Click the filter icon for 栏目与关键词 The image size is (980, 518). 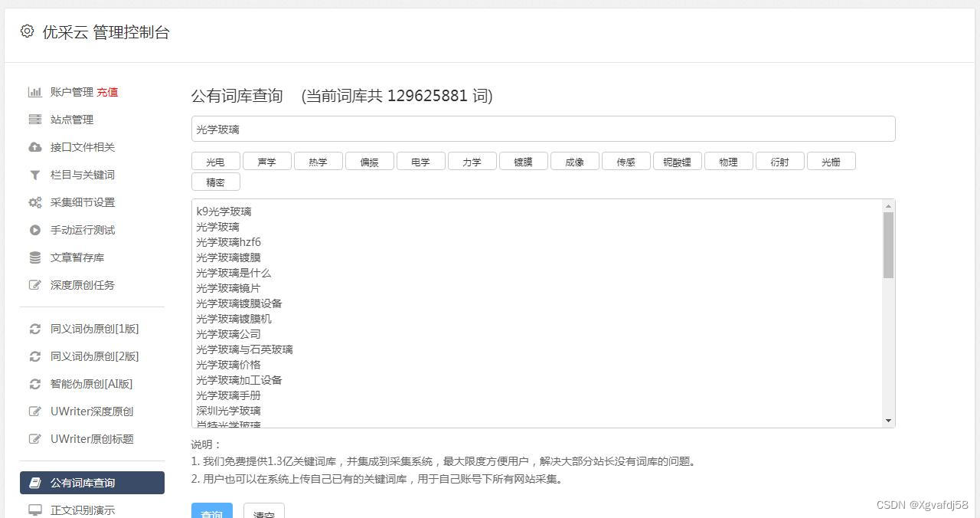tap(34, 175)
